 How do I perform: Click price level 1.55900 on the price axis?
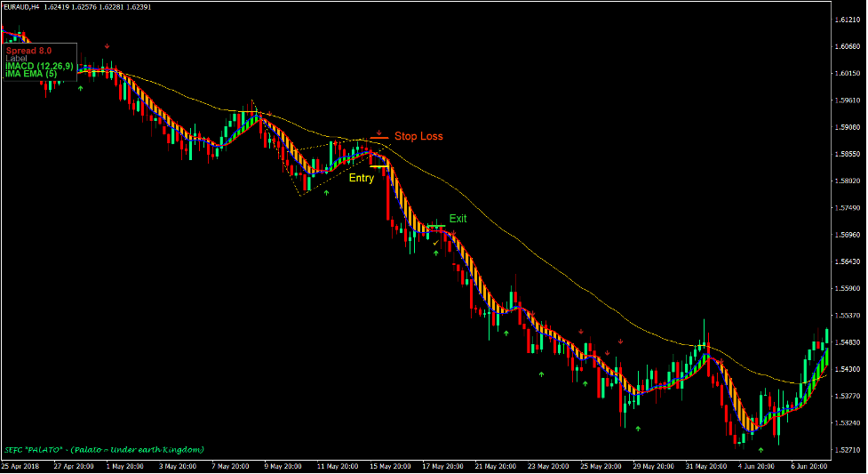tap(847, 289)
